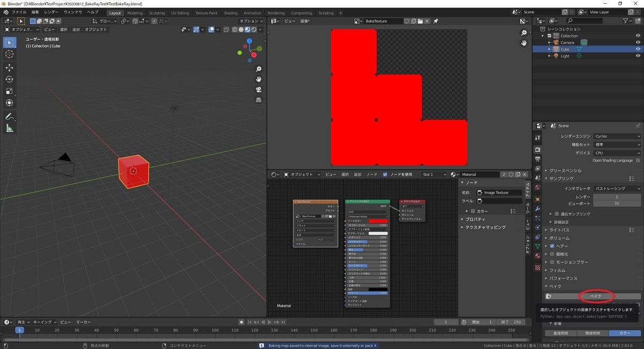Switch to the UV Editing workspace tab
644x349 pixels.
click(x=180, y=13)
